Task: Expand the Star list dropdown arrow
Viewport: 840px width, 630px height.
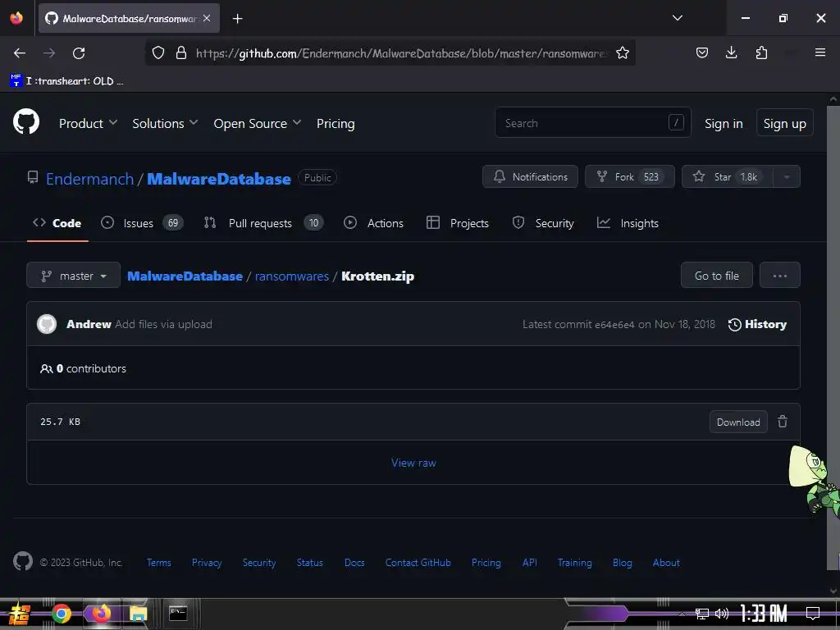Action: point(787,177)
